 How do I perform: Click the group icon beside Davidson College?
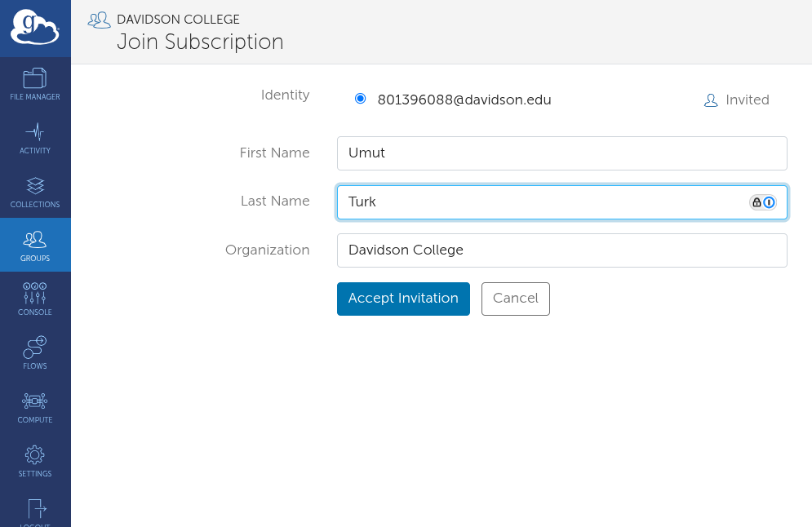point(99,20)
